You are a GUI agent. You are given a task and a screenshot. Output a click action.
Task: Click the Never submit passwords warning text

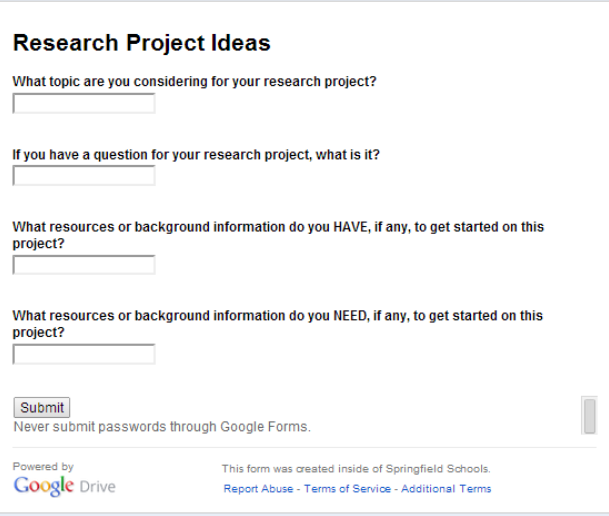(x=162, y=427)
